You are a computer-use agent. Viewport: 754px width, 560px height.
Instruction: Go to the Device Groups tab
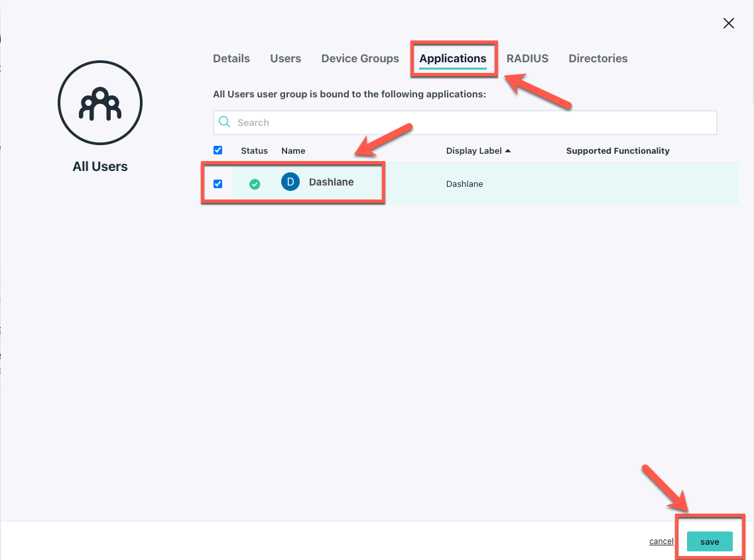[x=360, y=58]
